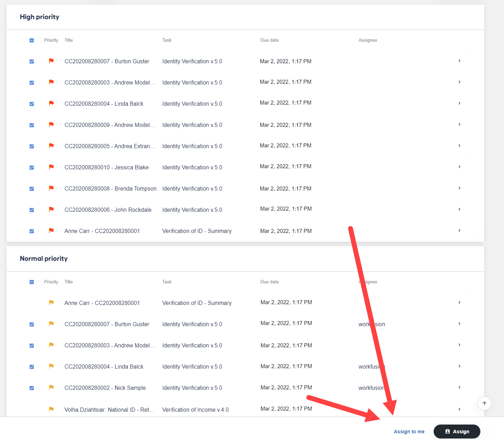Viewport: 504px width, 443px height.
Task: Open John Rockdale row chevron
Action: [x=459, y=209]
